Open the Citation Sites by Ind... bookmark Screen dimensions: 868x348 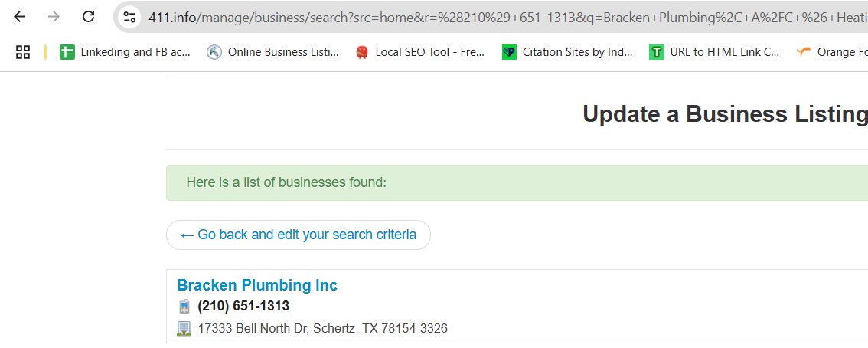[568, 52]
